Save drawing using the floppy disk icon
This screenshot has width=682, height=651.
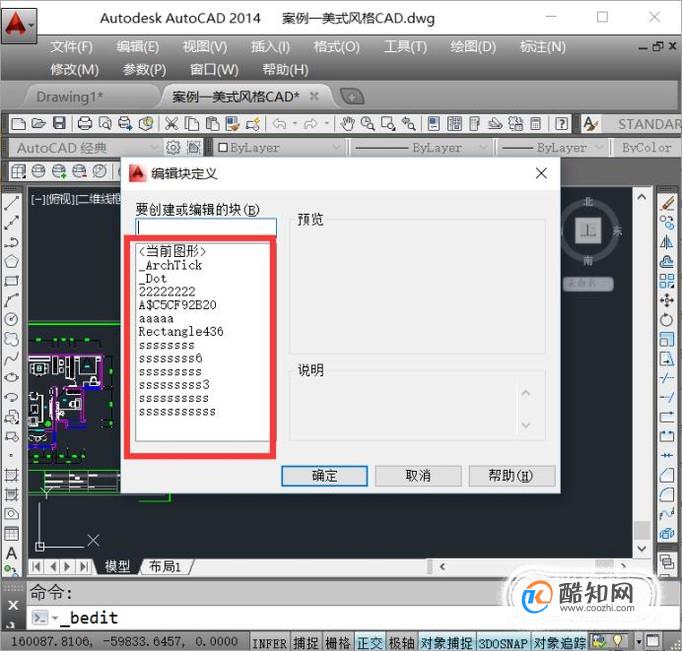click(x=59, y=124)
